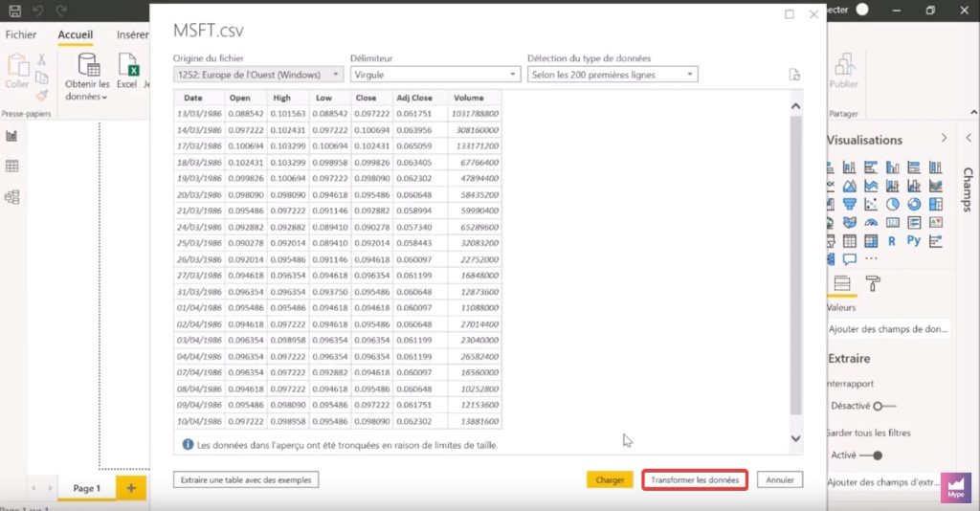Open the Détection du type de données dropdown

point(612,75)
